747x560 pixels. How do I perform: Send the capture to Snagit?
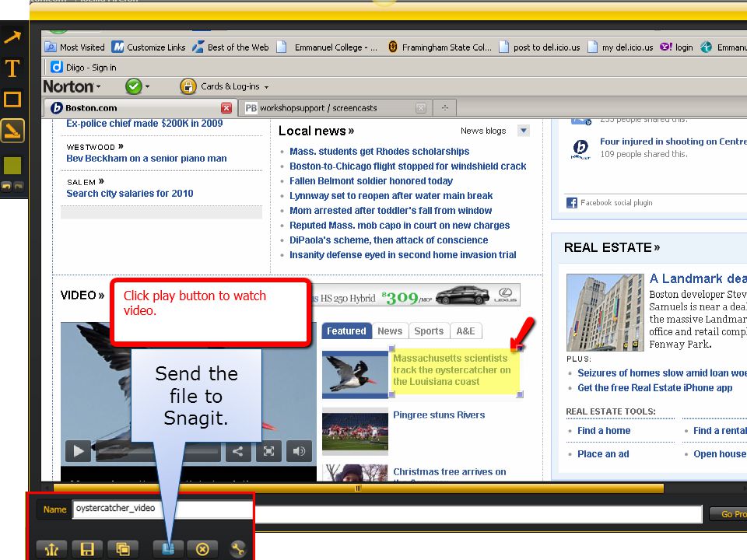pyautogui.click(x=168, y=549)
